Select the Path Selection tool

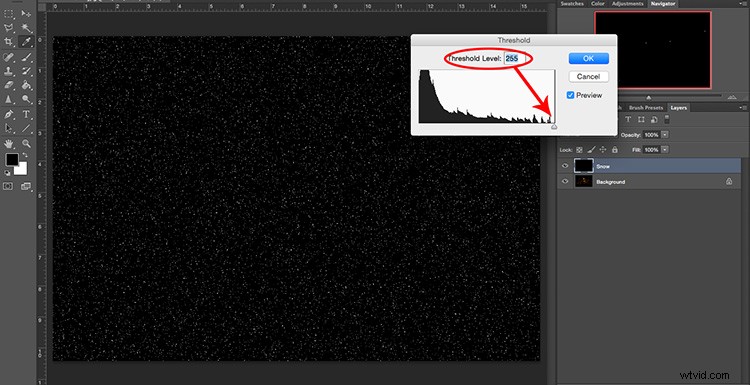(9, 129)
